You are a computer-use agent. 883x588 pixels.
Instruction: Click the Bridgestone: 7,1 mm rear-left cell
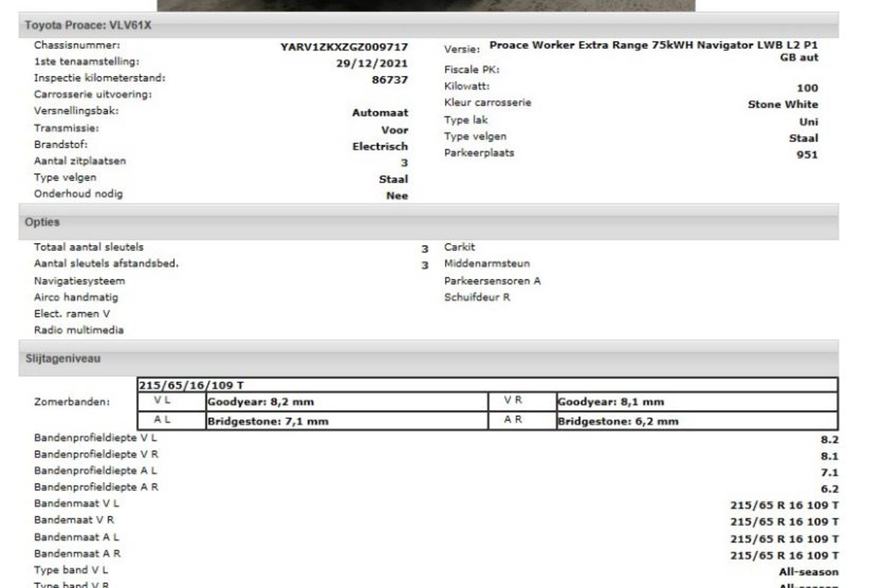(268, 421)
